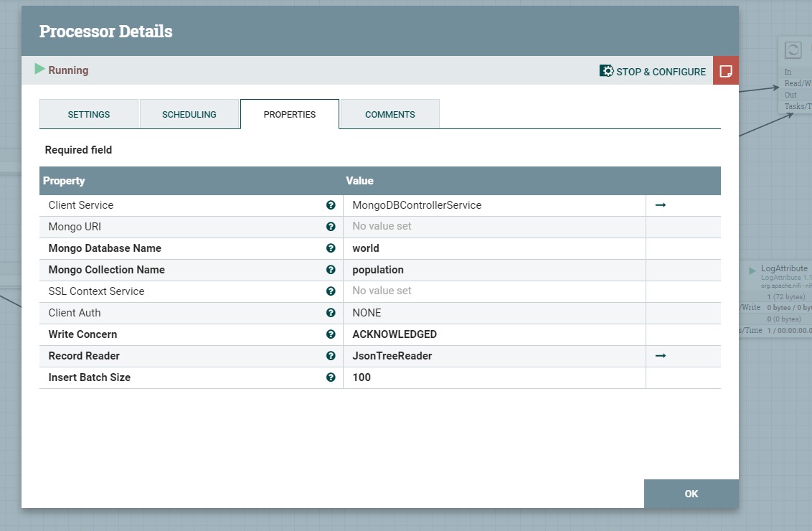812x531 pixels.
Task: Click the red note icon in the header
Action: pyautogui.click(x=725, y=70)
